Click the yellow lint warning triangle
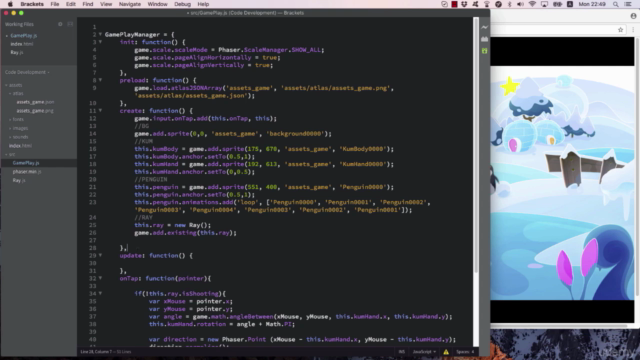This screenshot has width=640, height=360. pyautogui.click(x=446, y=352)
